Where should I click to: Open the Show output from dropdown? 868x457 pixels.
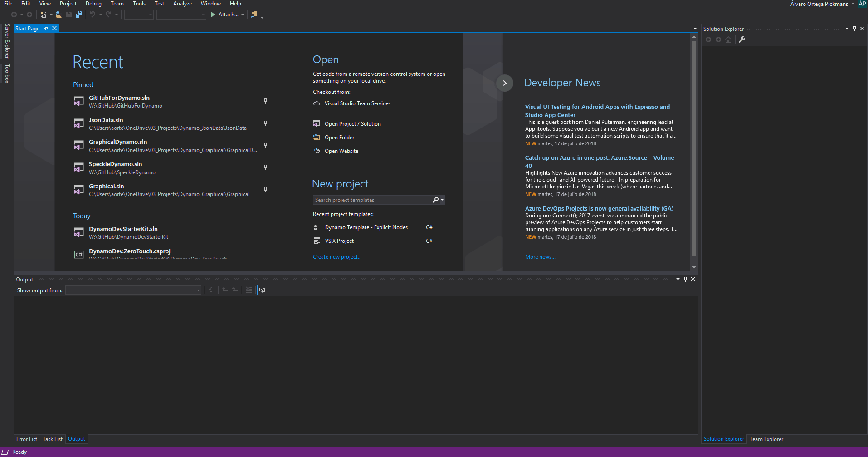click(133, 290)
